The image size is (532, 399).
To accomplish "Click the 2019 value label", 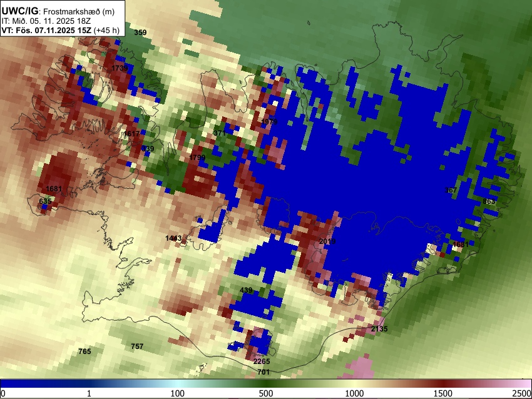I will coord(327,241).
